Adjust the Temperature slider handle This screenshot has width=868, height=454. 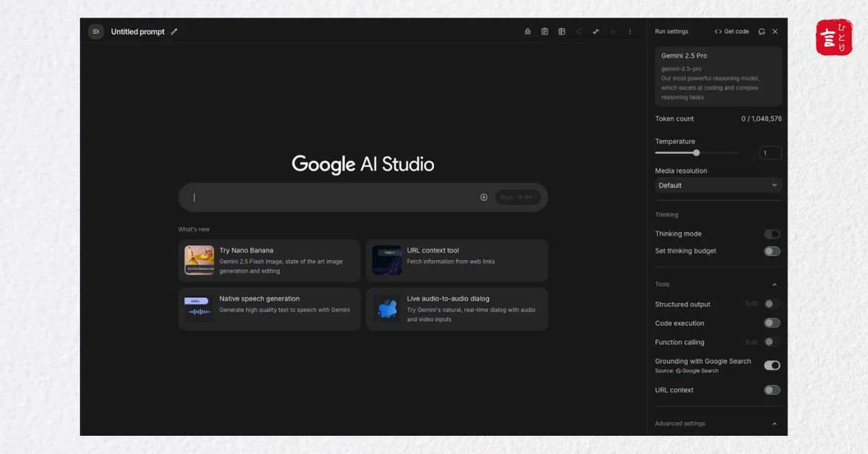tap(697, 153)
